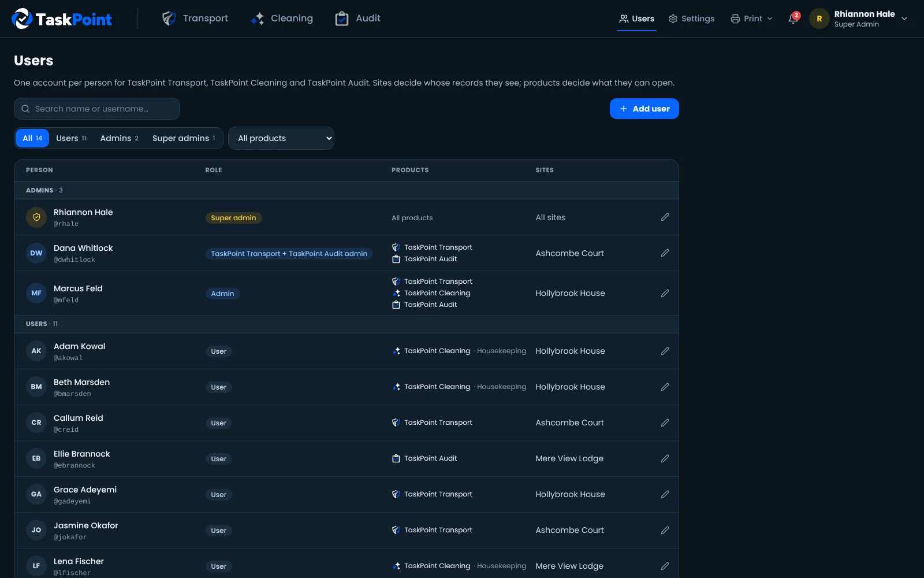The height and width of the screenshot is (578, 924).
Task: Click Dana Whitlock's DW avatar
Action: 36,253
